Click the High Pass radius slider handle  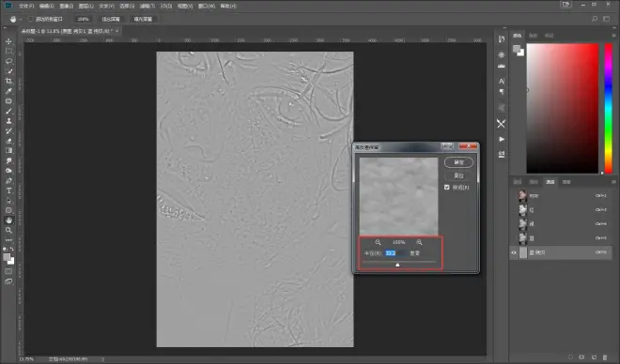(x=397, y=265)
